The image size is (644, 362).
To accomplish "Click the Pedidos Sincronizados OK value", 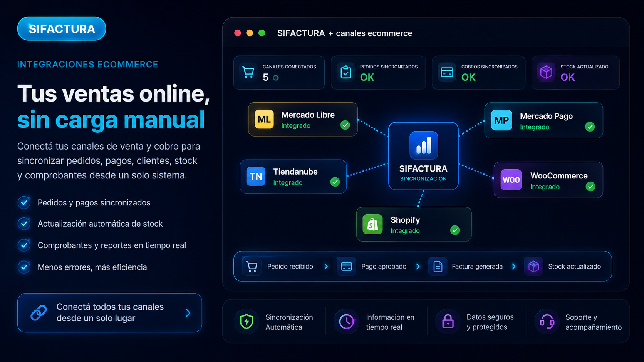I will (367, 77).
